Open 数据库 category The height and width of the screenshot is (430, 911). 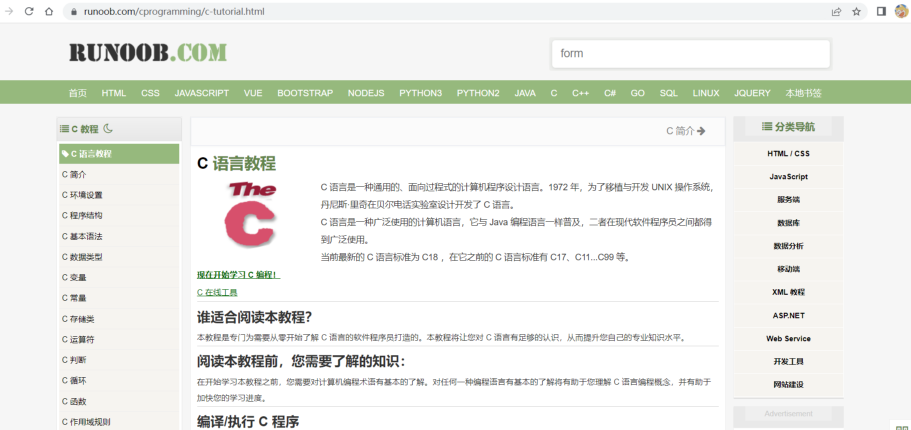point(788,223)
